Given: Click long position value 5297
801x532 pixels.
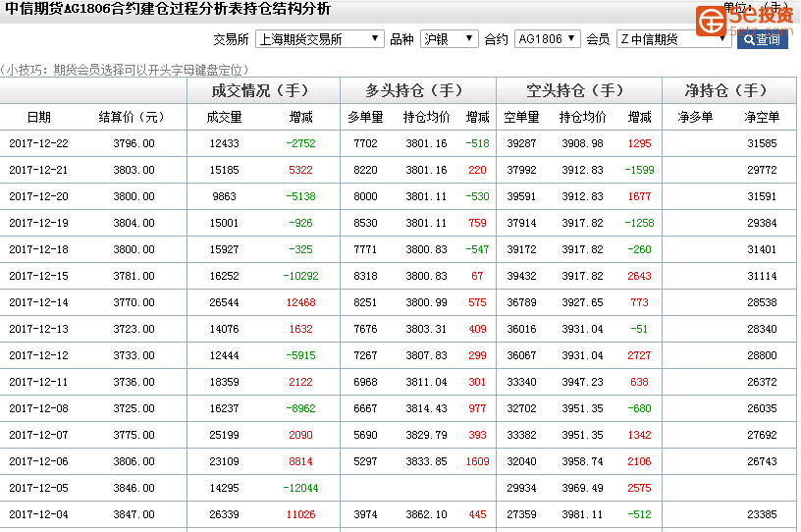Looking at the screenshot, I should 365,462.
